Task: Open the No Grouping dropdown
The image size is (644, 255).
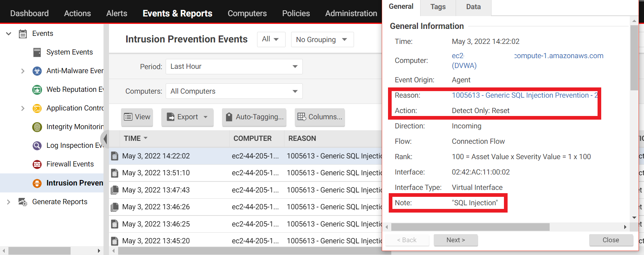Action: (322, 40)
